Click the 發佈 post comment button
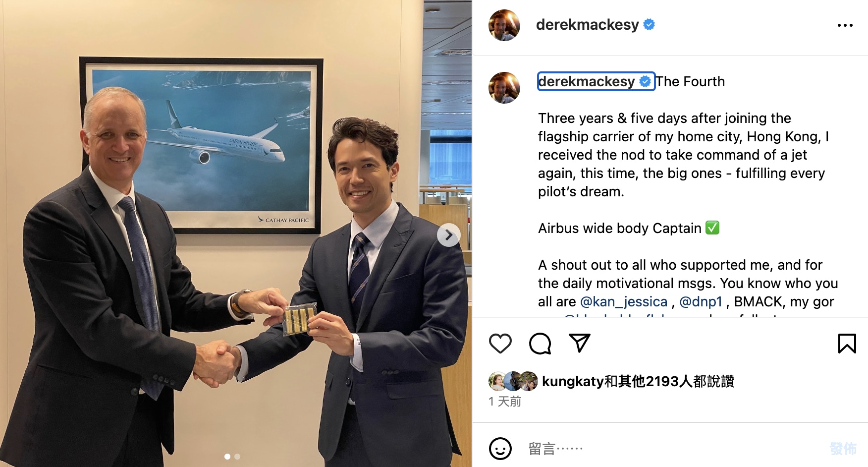The width and height of the screenshot is (868, 467). [843, 449]
